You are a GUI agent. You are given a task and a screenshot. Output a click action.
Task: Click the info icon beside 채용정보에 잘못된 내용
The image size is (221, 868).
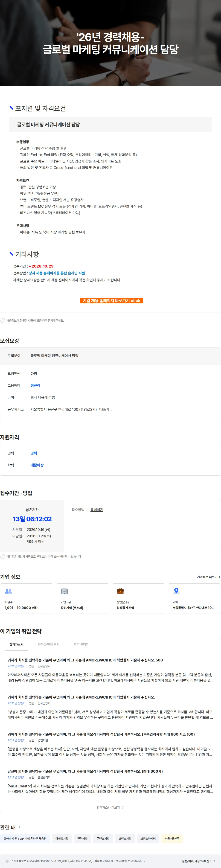3,320
